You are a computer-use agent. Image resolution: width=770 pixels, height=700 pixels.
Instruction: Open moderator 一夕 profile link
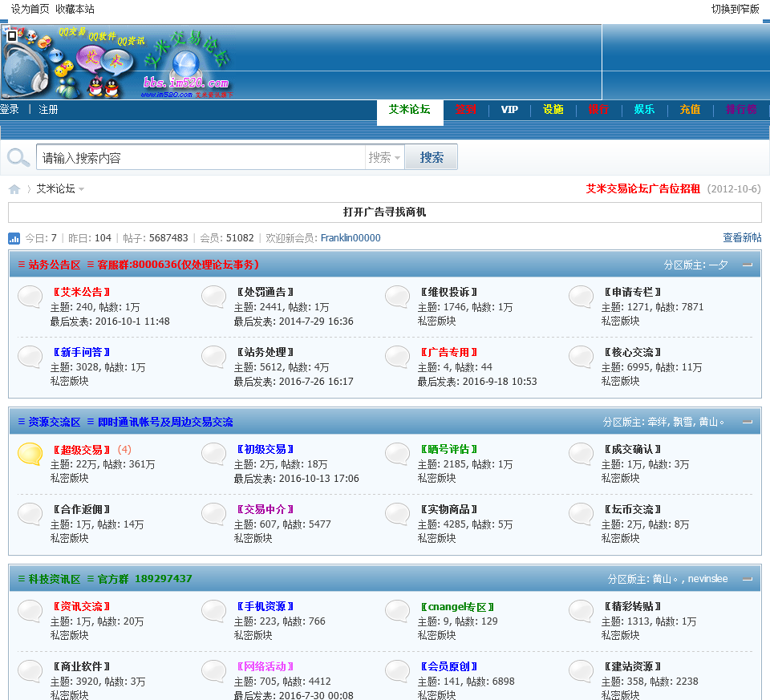click(719, 265)
